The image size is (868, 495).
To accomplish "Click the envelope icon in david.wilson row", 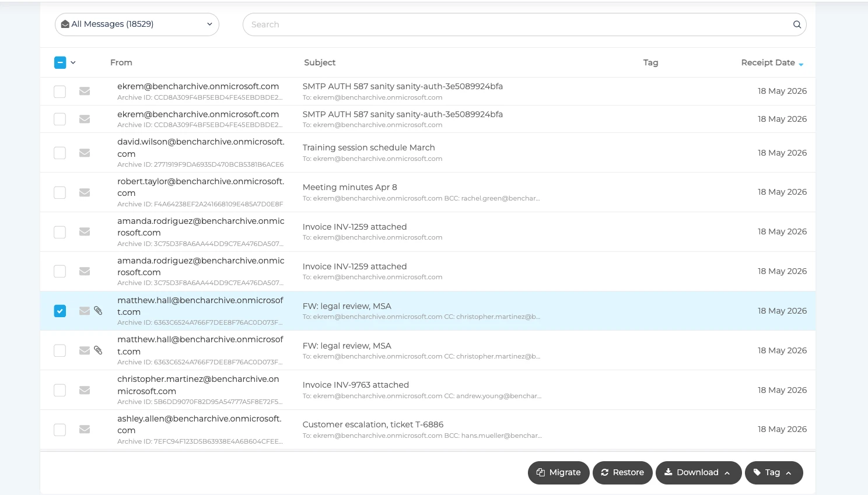I will point(85,153).
